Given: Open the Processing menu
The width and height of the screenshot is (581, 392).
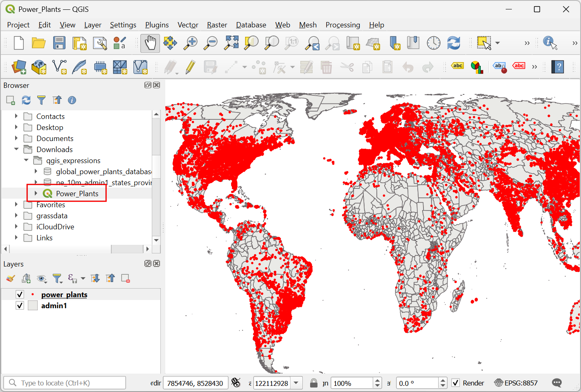Looking at the screenshot, I should (343, 25).
